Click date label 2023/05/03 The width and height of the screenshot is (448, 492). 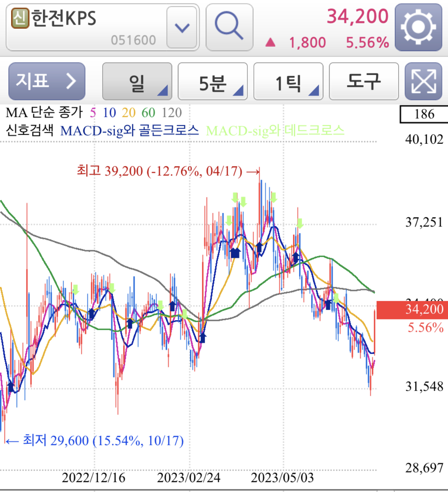click(x=282, y=477)
